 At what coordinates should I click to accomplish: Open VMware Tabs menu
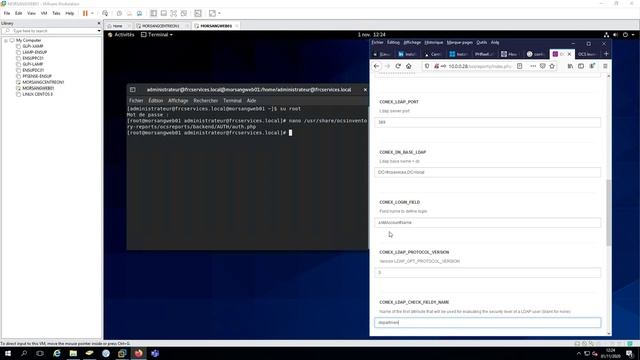(56, 13)
